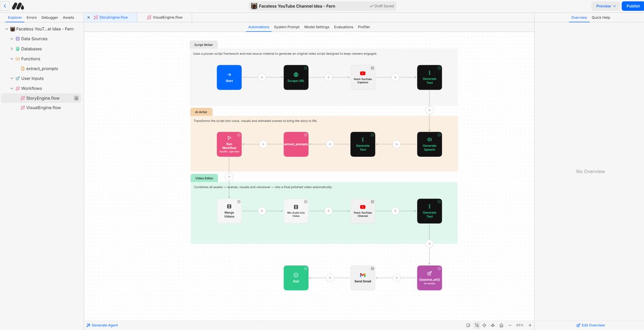Open the Run Workflow node

[x=229, y=144]
